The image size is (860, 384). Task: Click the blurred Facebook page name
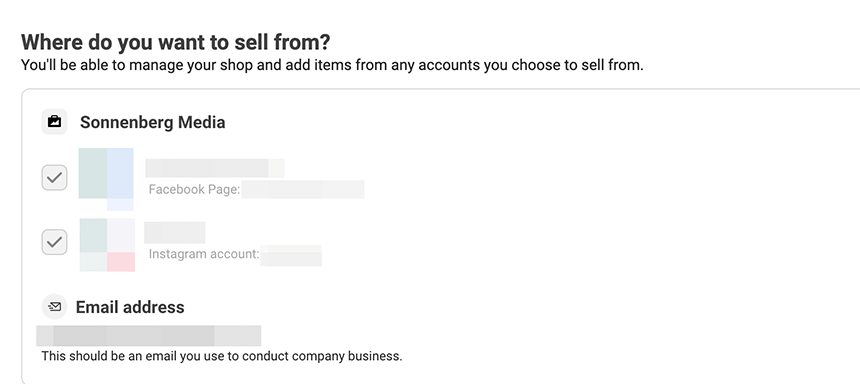214,168
